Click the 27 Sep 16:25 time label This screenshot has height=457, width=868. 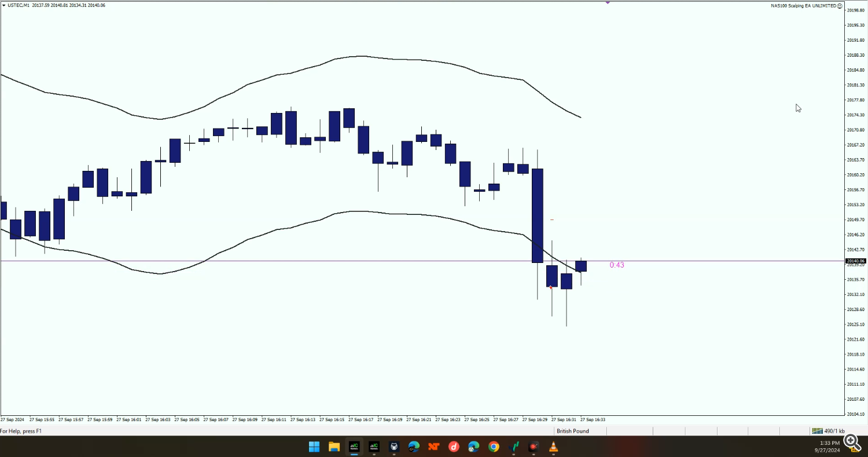(x=477, y=419)
